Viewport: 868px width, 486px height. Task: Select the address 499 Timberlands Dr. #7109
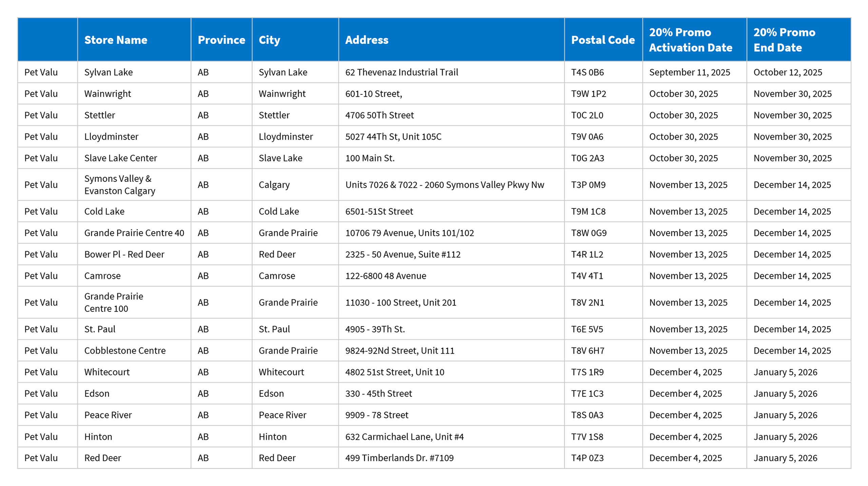pos(399,458)
